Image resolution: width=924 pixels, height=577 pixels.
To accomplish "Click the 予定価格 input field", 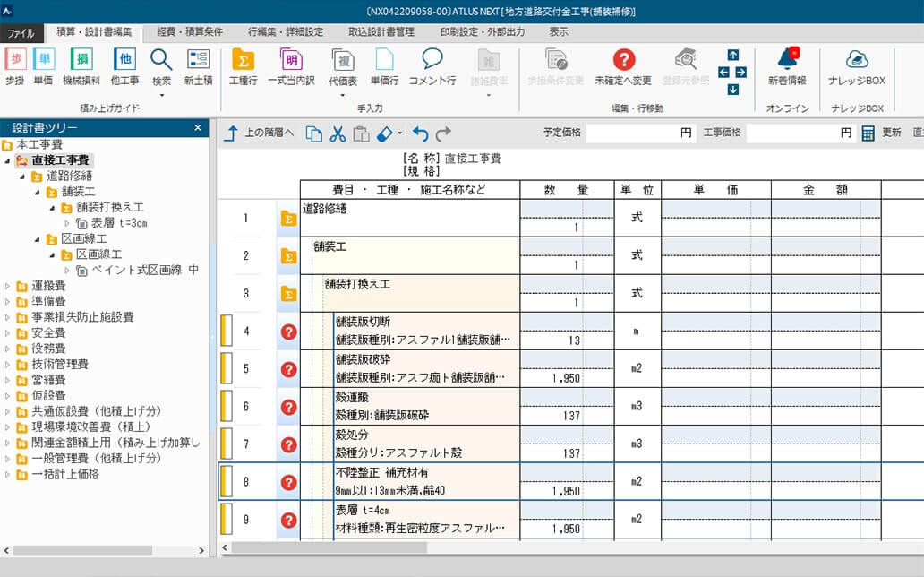I will tap(641, 133).
